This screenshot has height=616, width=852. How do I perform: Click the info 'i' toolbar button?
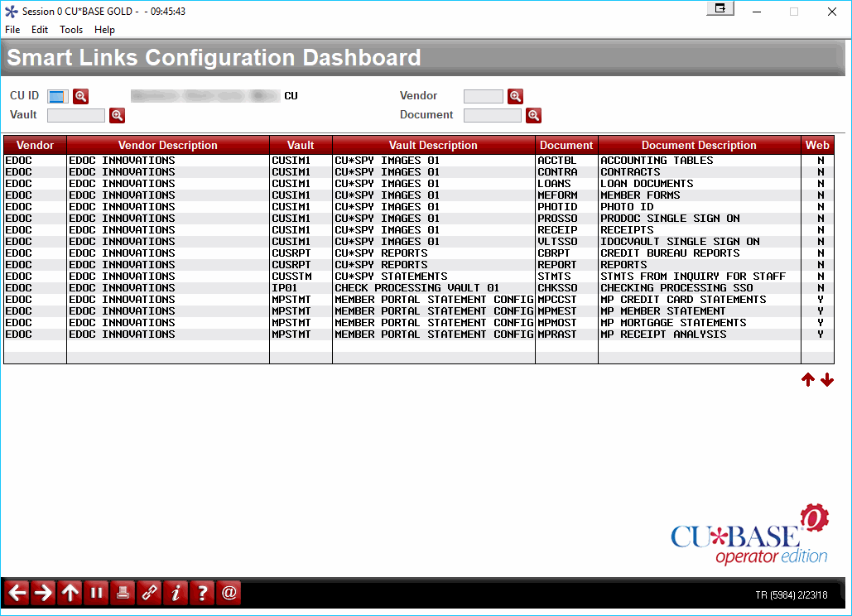(176, 593)
